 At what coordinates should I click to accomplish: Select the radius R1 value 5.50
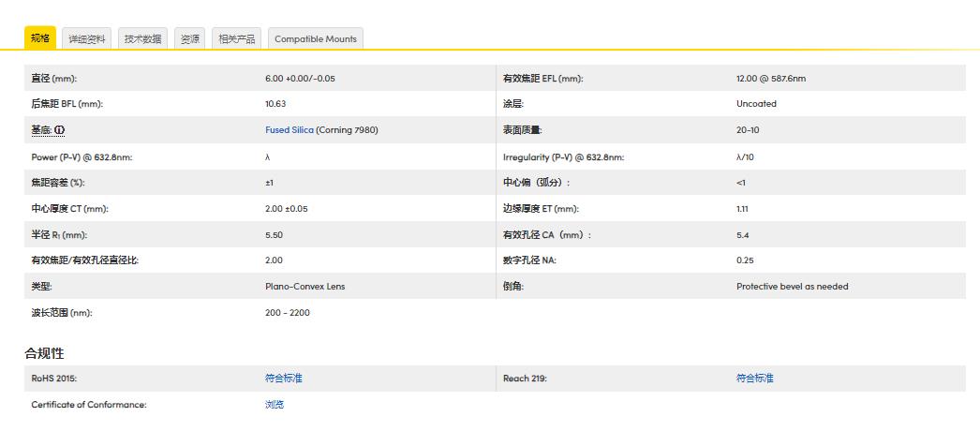coord(274,235)
